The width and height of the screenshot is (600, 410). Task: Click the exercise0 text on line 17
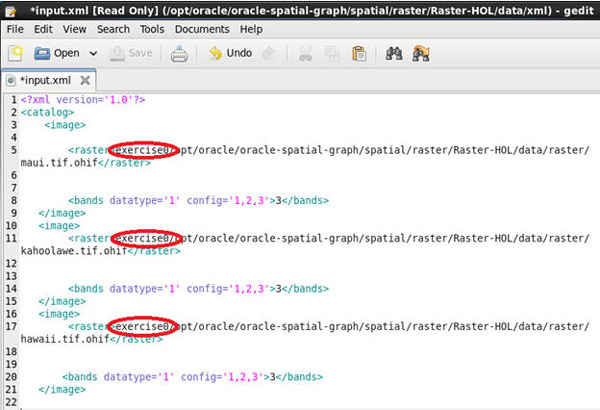tap(143, 327)
